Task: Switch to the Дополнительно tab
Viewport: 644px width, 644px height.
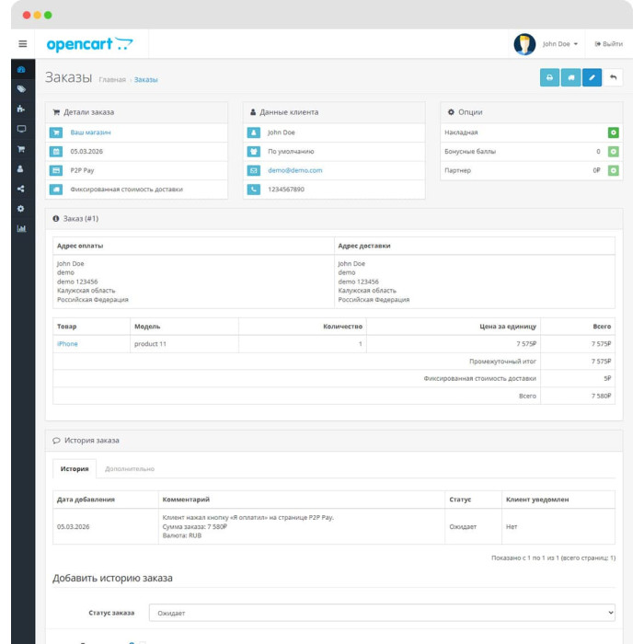Action: point(130,468)
